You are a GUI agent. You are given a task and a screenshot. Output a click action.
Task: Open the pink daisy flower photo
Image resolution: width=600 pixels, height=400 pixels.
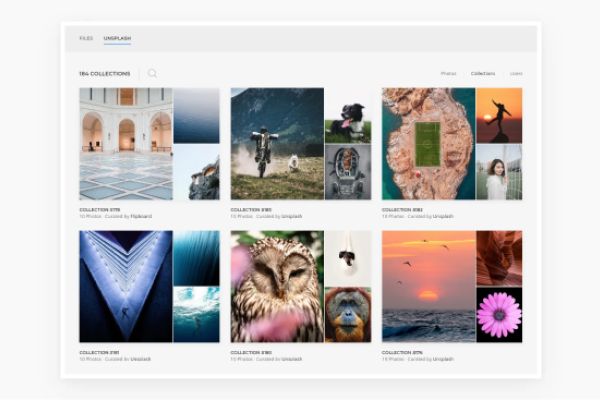pos(499,315)
